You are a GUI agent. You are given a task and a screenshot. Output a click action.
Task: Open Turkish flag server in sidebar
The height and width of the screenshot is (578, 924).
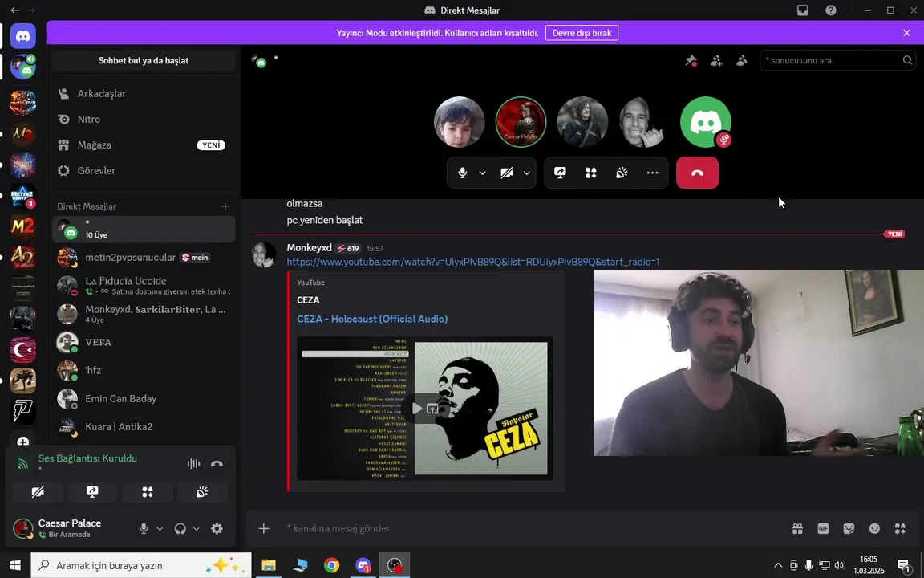tap(23, 350)
